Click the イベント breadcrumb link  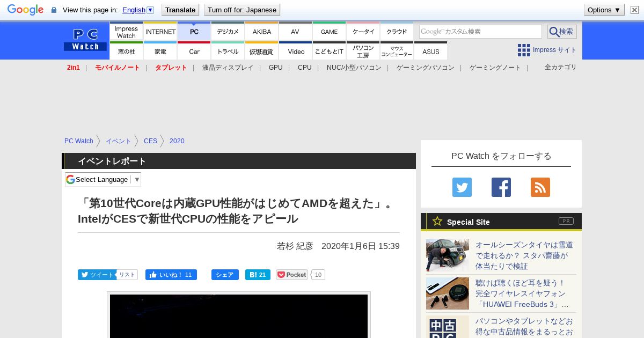point(119,141)
